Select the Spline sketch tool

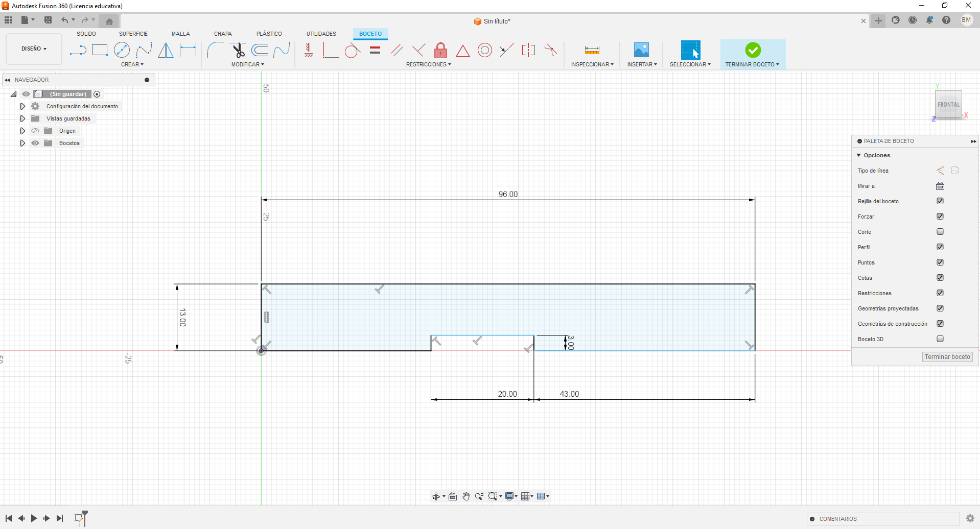(x=144, y=50)
